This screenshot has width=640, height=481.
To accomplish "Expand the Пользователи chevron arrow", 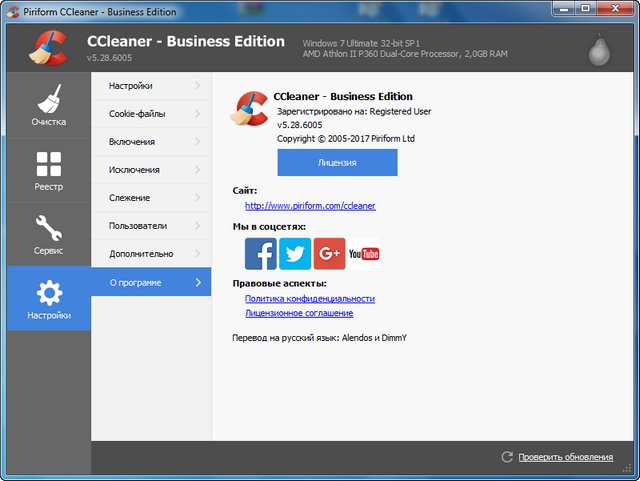I will coord(198,226).
